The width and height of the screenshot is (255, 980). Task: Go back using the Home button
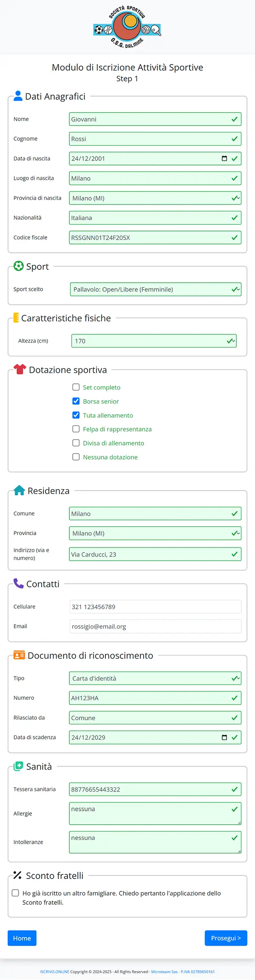coord(22,938)
